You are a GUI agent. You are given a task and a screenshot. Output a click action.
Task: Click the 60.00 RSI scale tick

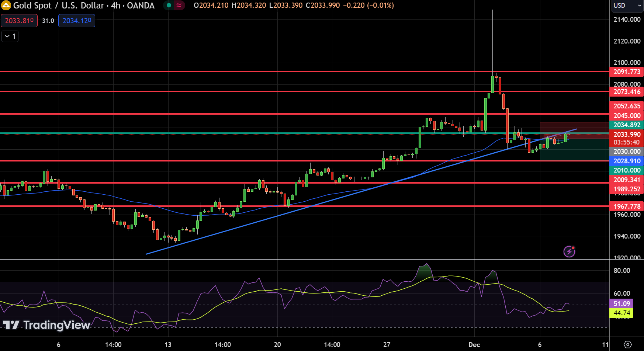tap(622, 293)
